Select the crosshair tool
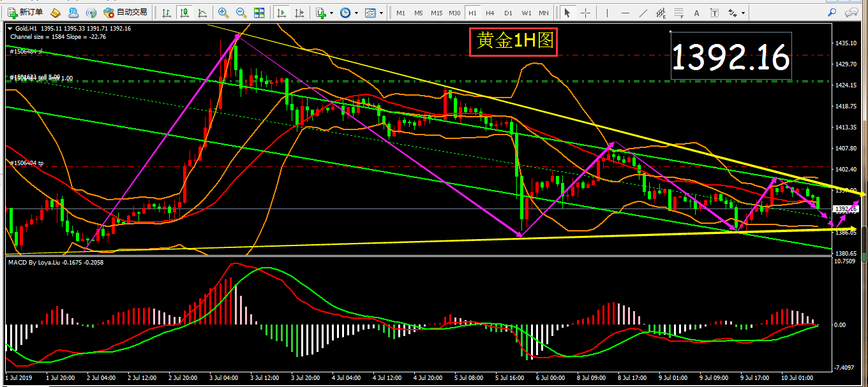868x387 pixels. pos(585,12)
